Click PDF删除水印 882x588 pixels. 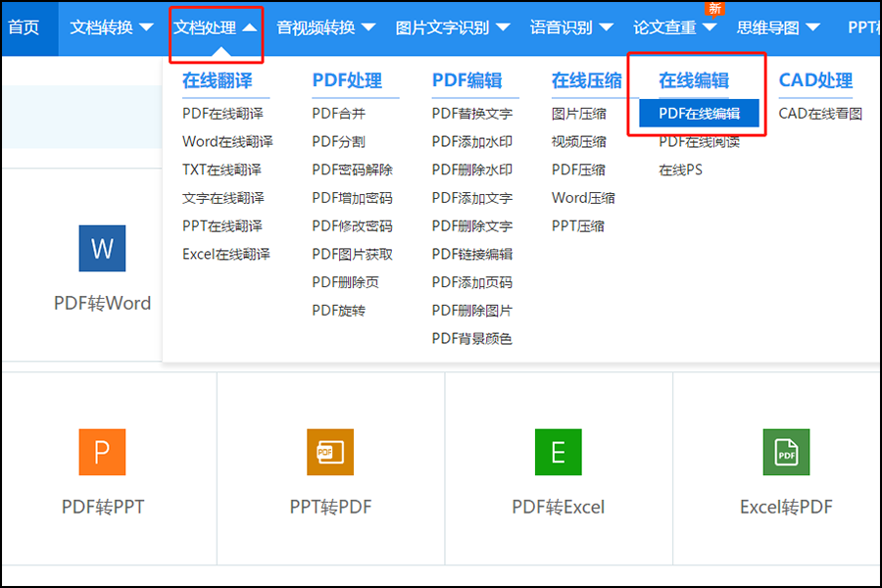(472, 170)
